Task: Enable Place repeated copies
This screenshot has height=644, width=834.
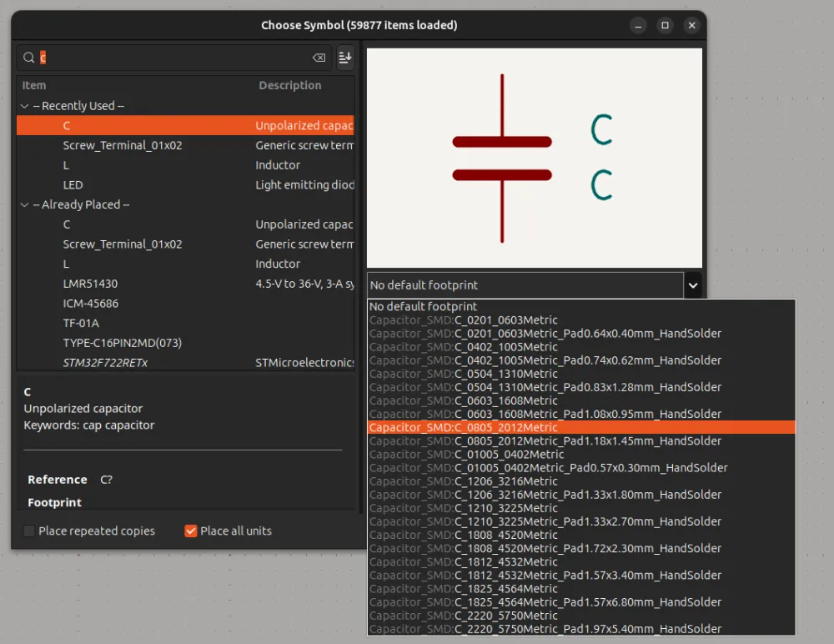Action: 29,531
